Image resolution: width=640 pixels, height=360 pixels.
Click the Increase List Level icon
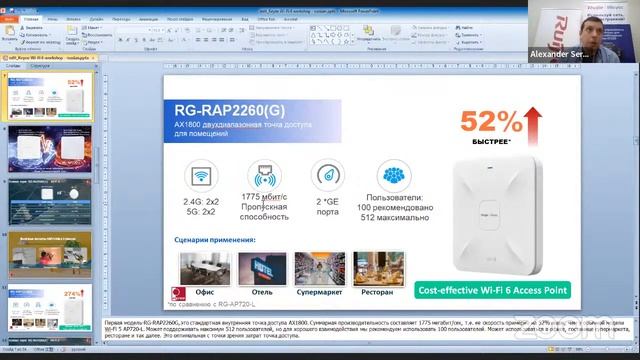(x=231, y=31)
